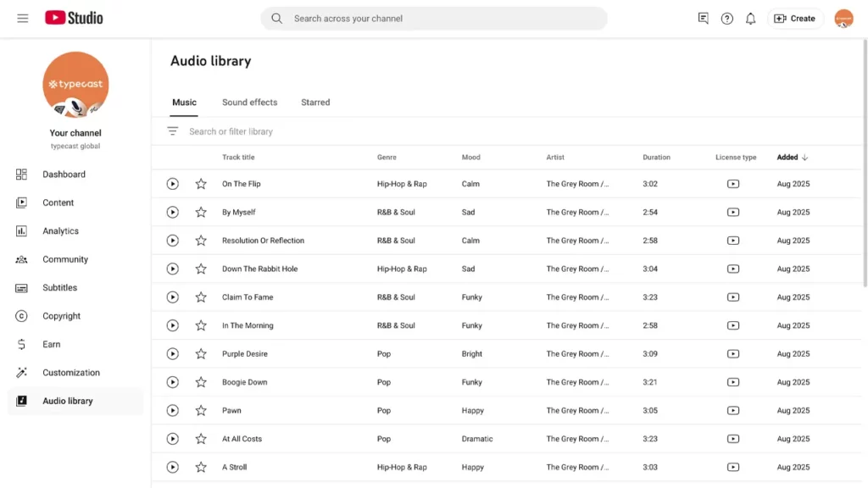This screenshot has width=868, height=488.
Task: Open the Help question mark icon
Action: 726,19
